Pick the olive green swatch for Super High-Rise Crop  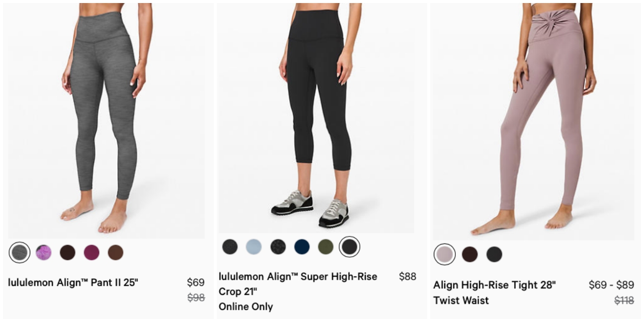click(x=326, y=247)
